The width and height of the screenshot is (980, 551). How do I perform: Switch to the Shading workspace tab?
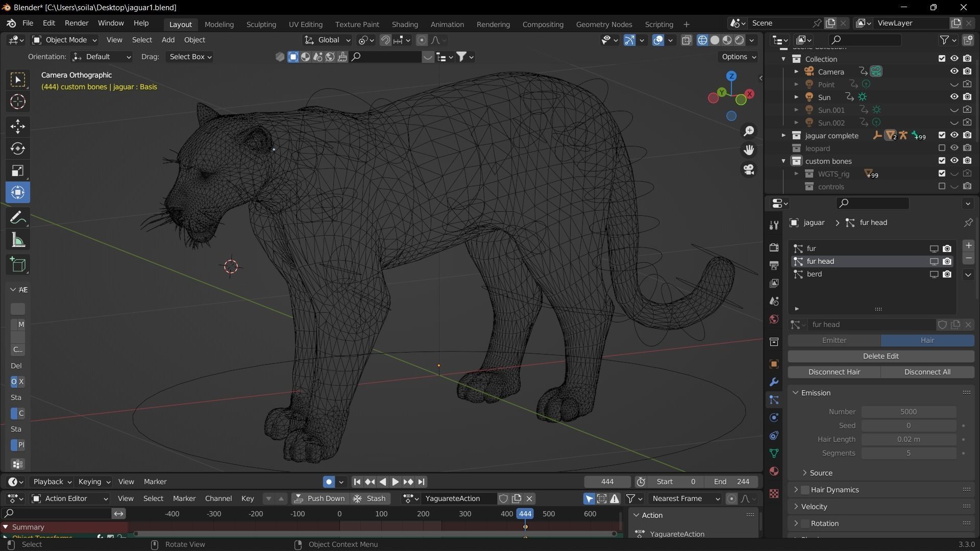405,24
